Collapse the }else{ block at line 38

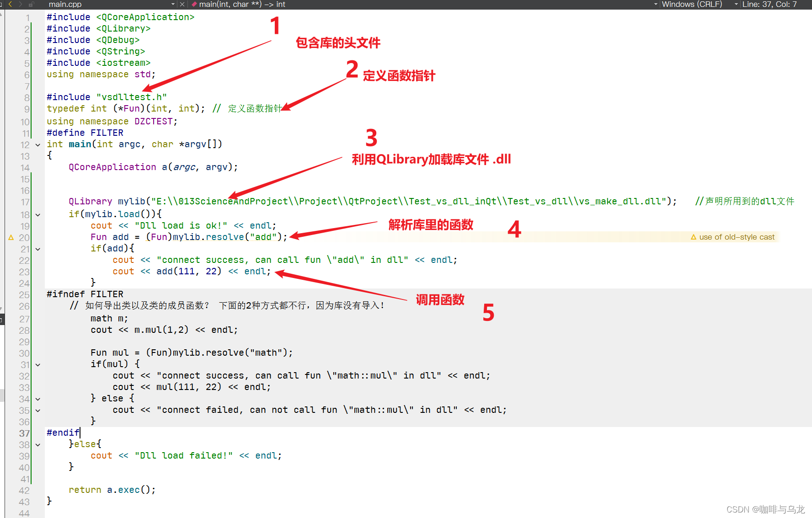click(x=38, y=445)
